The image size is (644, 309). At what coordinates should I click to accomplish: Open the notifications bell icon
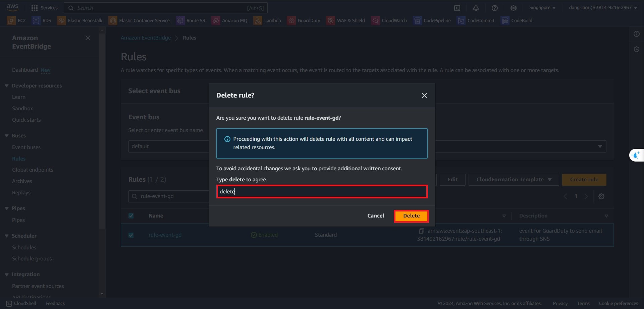476,8
